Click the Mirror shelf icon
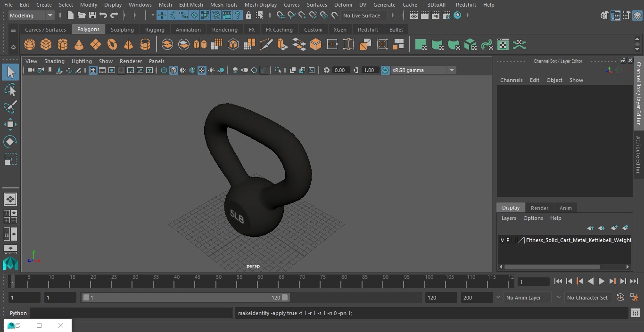This screenshot has height=332, width=644. 200,45
